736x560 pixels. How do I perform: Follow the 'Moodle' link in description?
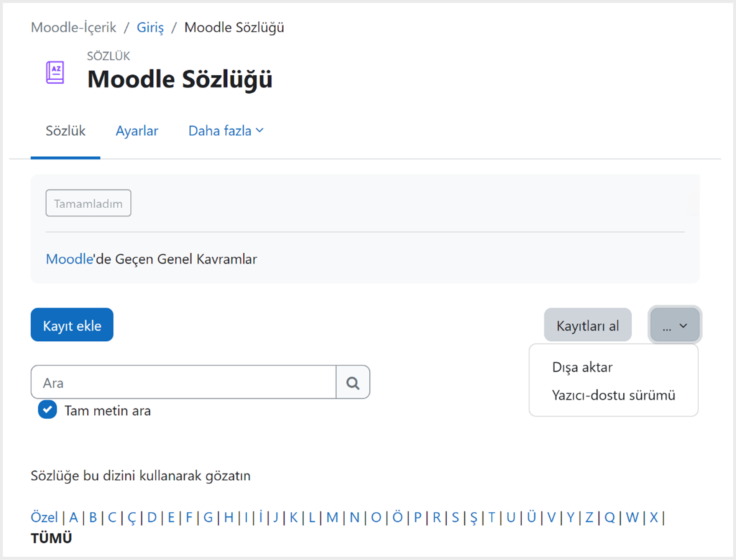tap(70, 259)
